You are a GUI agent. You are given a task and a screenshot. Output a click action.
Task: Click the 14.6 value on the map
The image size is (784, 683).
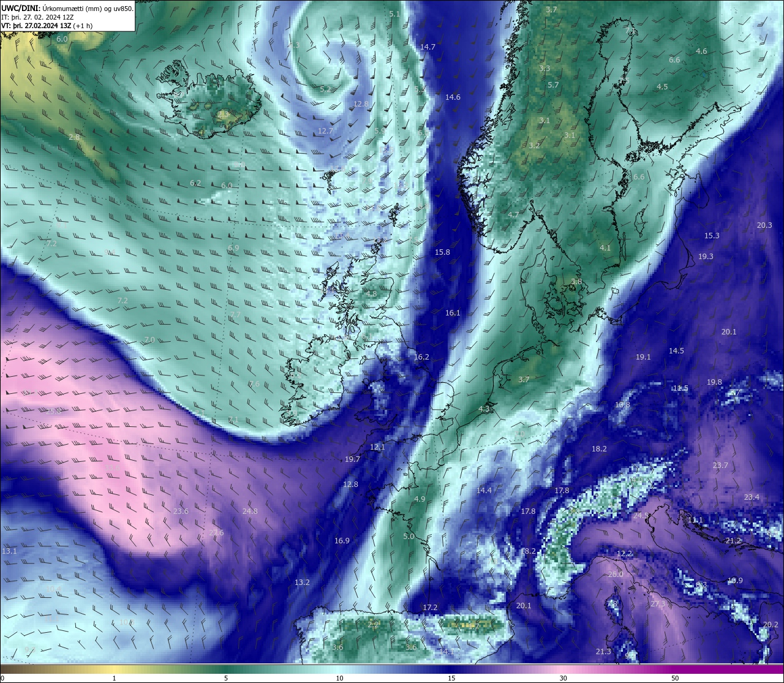(x=453, y=97)
